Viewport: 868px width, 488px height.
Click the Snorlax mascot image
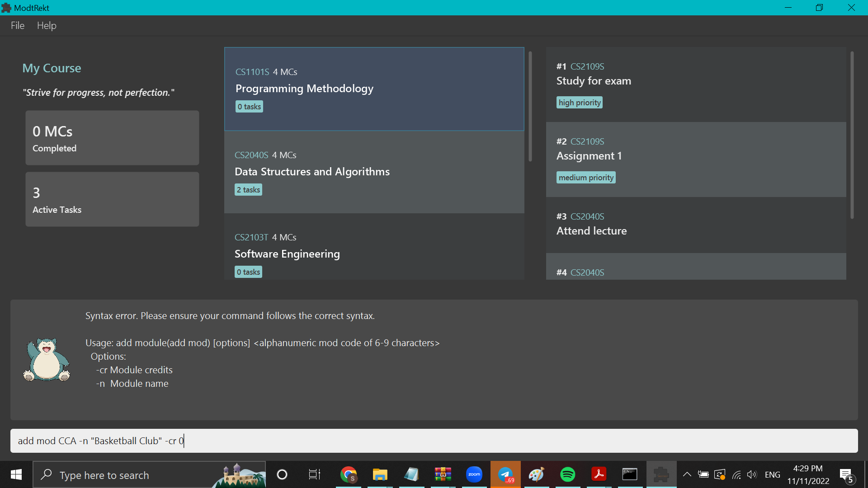47,360
